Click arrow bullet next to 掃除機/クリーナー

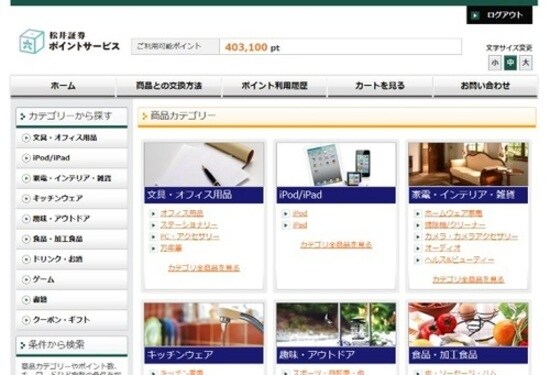[x=417, y=225]
